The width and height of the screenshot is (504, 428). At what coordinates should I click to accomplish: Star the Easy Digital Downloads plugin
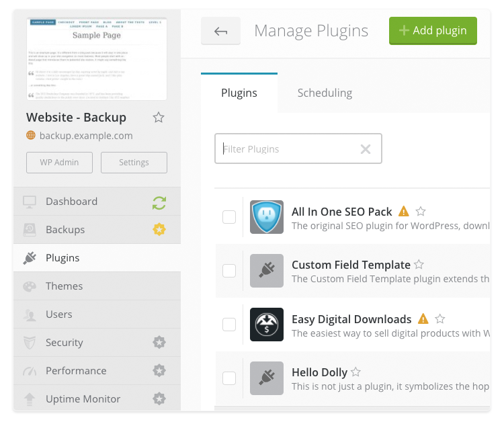click(440, 318)
